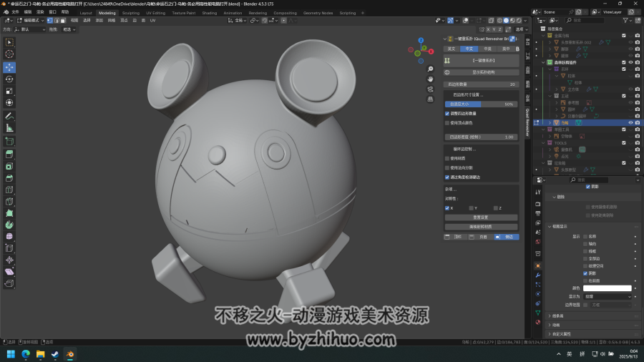Open the 框选 drag dropdown

tap(69, 29)
